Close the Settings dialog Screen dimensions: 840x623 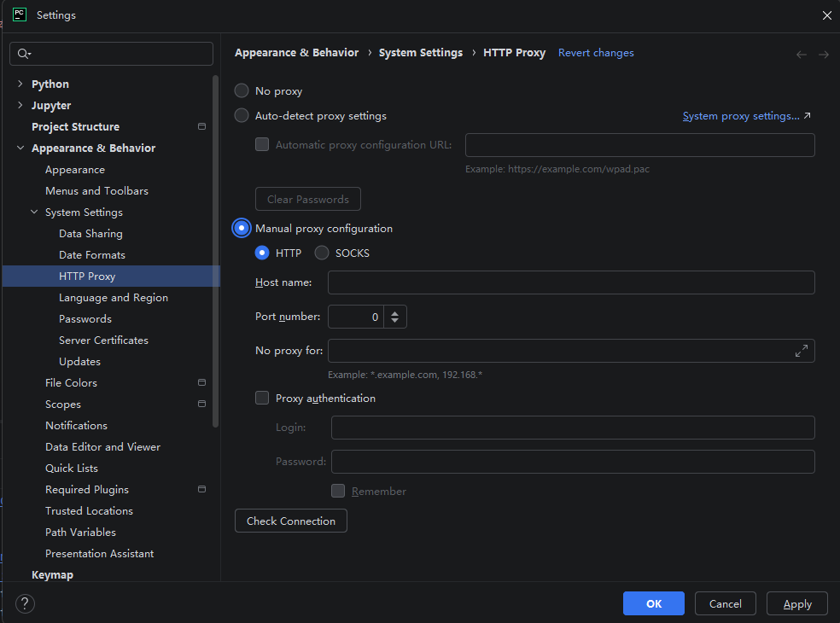coord(827,15)
